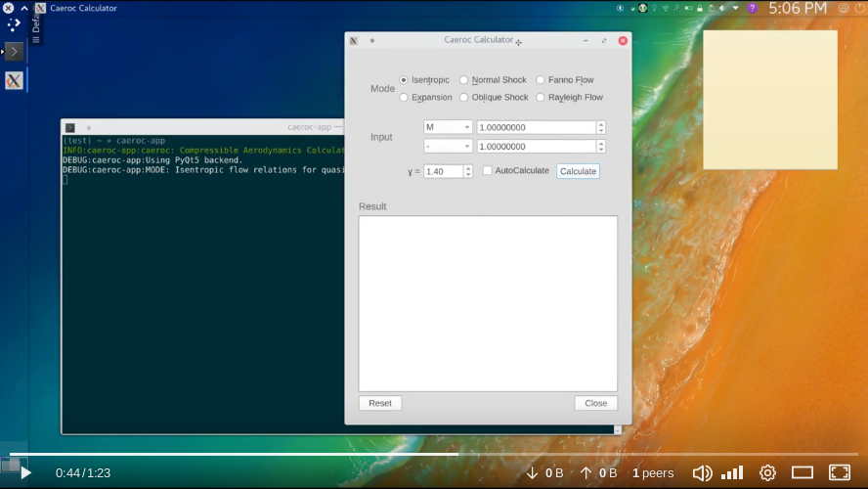Click the stepper arrows of the second input value
Image resolution: width=868 pixels, height=489 pixels.
[x=600, y=146]
